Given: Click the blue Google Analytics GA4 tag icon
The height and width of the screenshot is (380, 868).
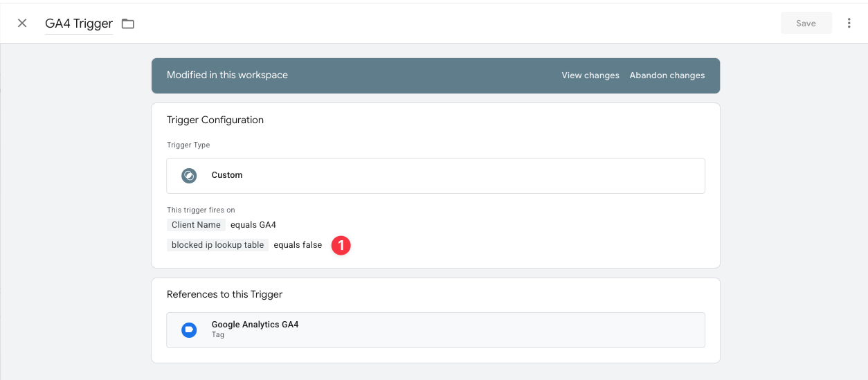Looking at the screenshot, I should [189, 330].
